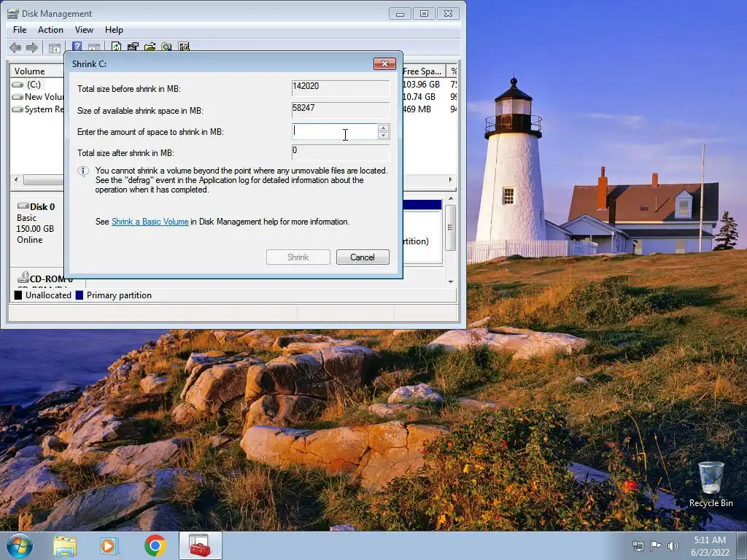
Task: Click the Volume column header
Action: (x=37, y=71)
